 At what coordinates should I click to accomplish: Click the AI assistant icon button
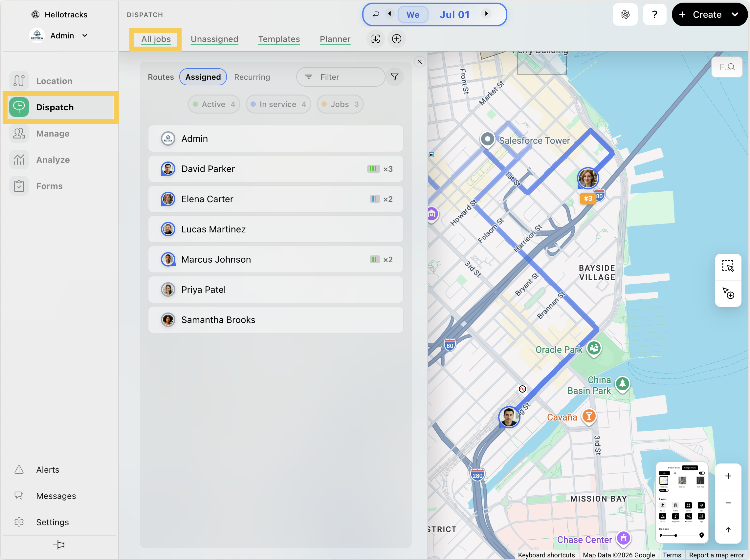click(x=625, y=14)
